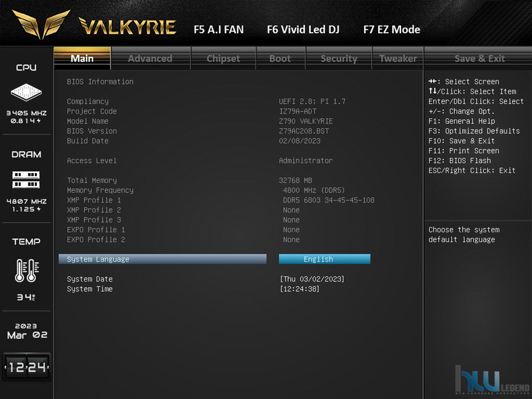Click the F12: BIOS Flash hint
Image resolution: width=532 pixels, height=399 pixels.
click(x=460, y=160)
